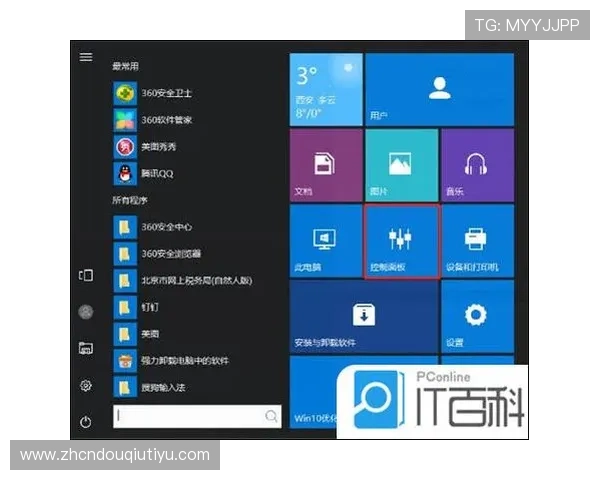Open 强力卸载电脑中的软件 entry

171,361
